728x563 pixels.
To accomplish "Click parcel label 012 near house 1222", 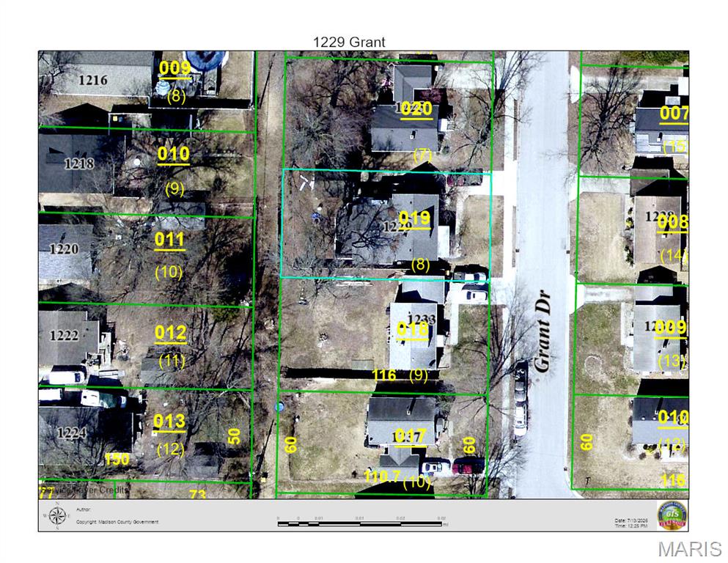I will click(x=170, y=334).
